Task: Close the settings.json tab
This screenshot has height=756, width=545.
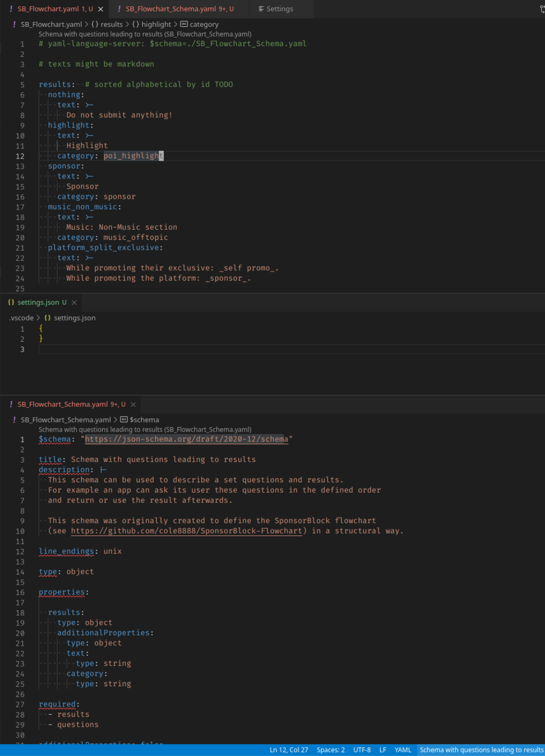Action: coord(74,302)
